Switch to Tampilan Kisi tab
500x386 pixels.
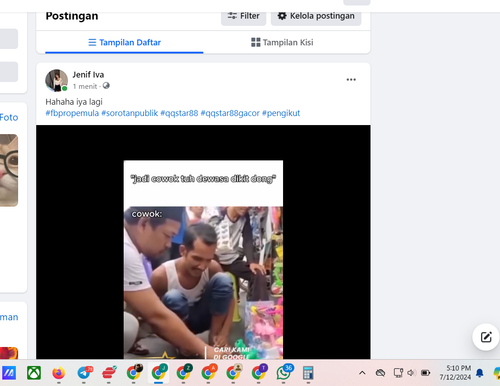tap(282, 42)
